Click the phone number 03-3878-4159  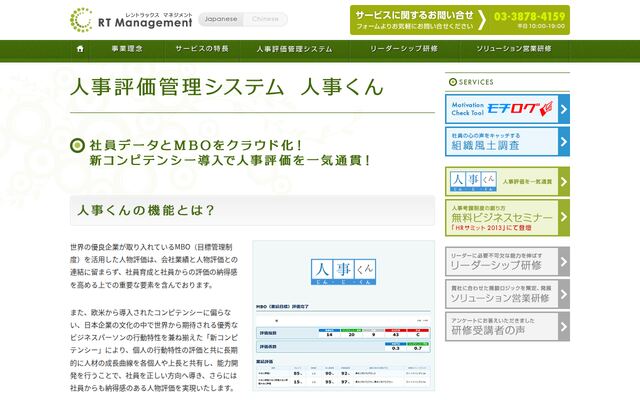[x=529, y=16]
